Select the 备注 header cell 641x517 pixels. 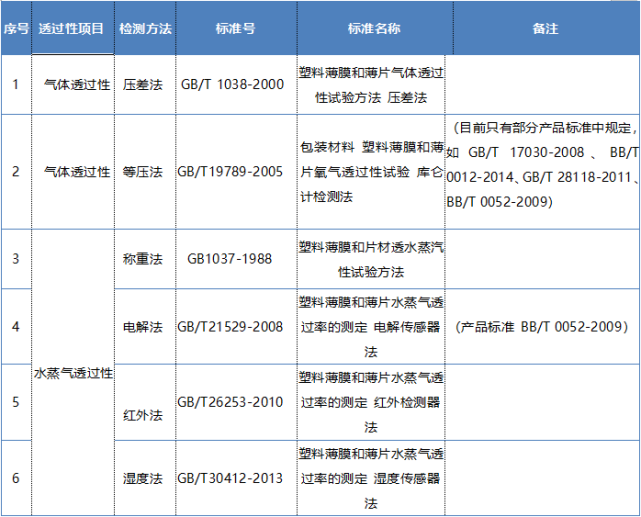[x=546, y=28]
